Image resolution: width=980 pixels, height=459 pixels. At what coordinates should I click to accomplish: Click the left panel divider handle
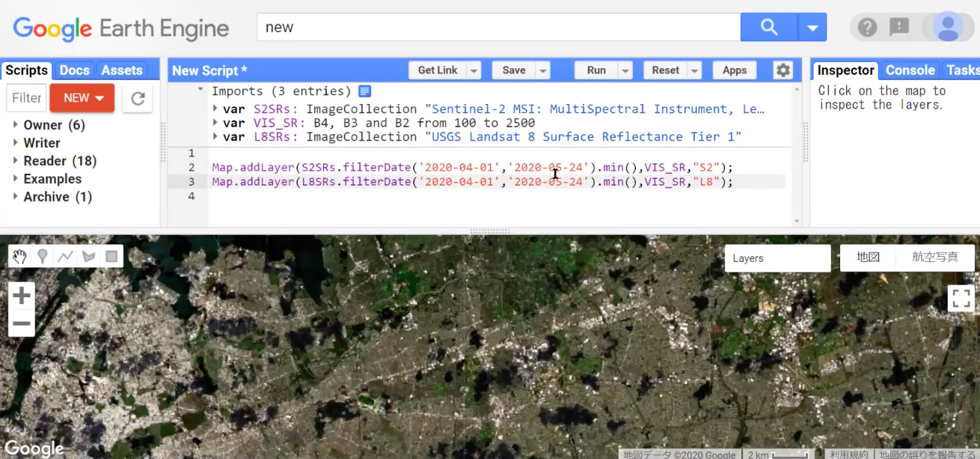164,142
